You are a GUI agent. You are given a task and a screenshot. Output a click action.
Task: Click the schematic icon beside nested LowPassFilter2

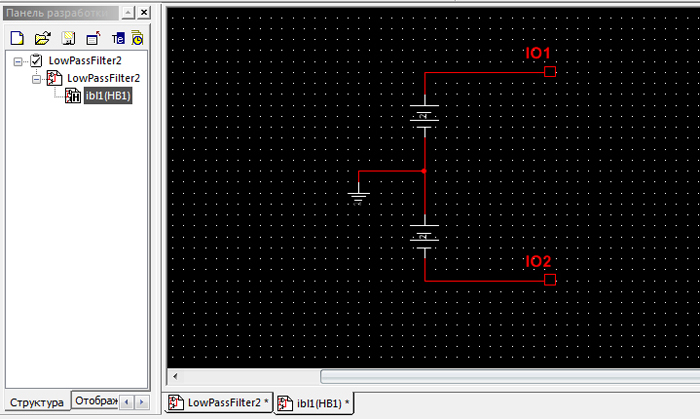pyautogui.click(x=54, y=78)
